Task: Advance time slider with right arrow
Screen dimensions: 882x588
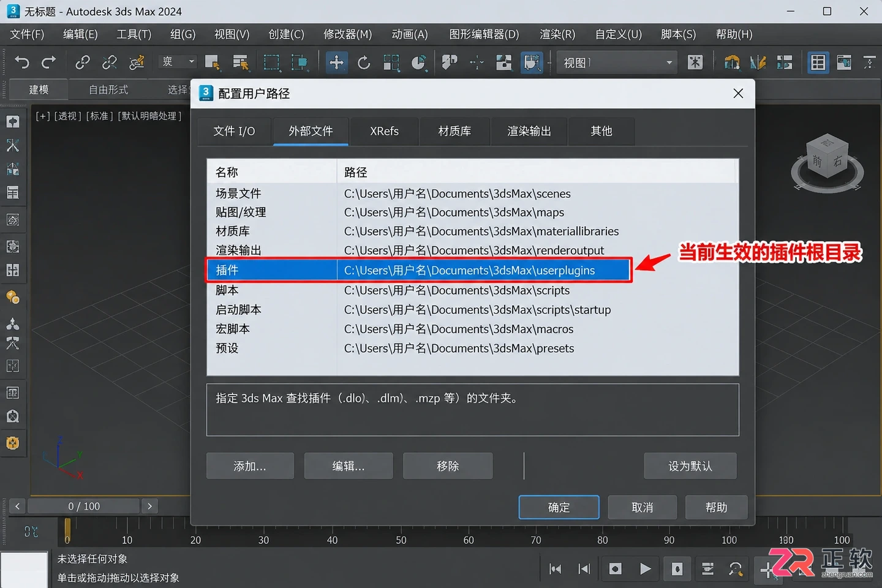Action: point(149,506)
